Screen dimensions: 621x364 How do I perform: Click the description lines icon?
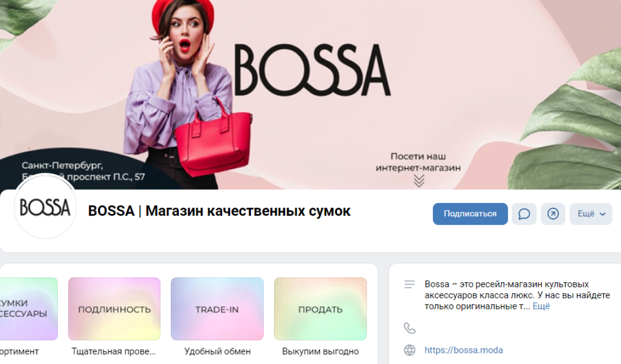coord(410,285)
